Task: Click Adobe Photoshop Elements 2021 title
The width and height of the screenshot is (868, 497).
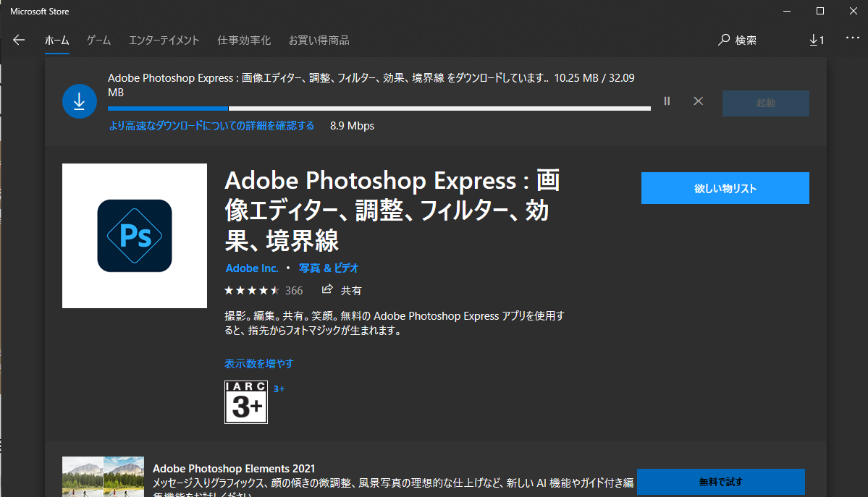Action: click(x=234, y=468)
